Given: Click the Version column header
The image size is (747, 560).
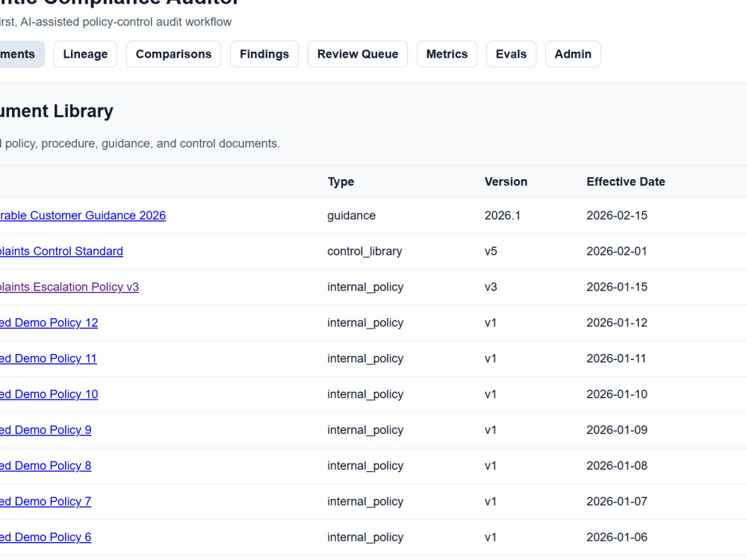Looking at the screenshot, I should click(506, 181).
